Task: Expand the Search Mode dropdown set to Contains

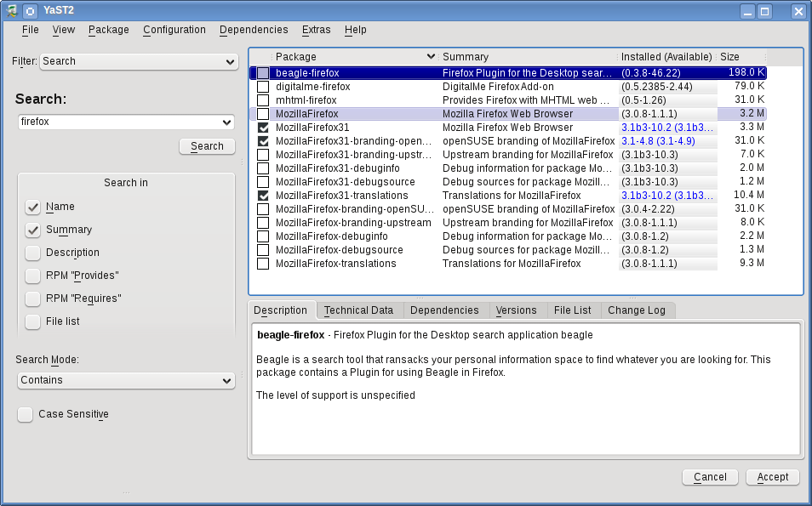Action: click(126, 380)
